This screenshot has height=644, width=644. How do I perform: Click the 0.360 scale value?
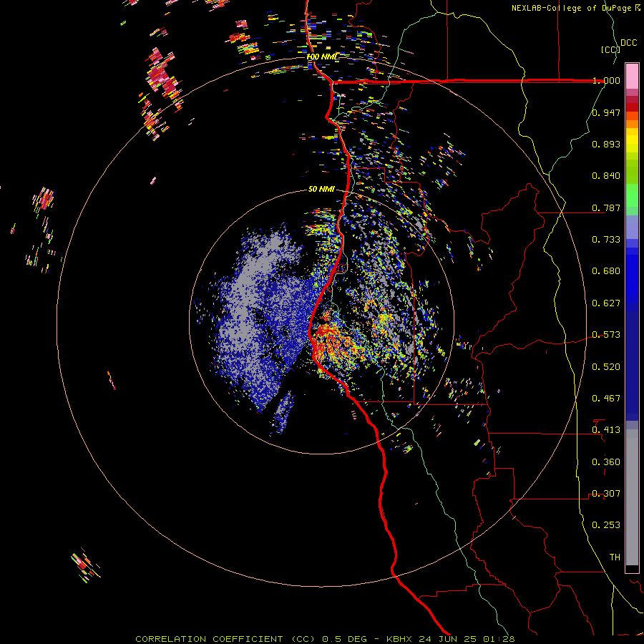click(x=606, y=462)
